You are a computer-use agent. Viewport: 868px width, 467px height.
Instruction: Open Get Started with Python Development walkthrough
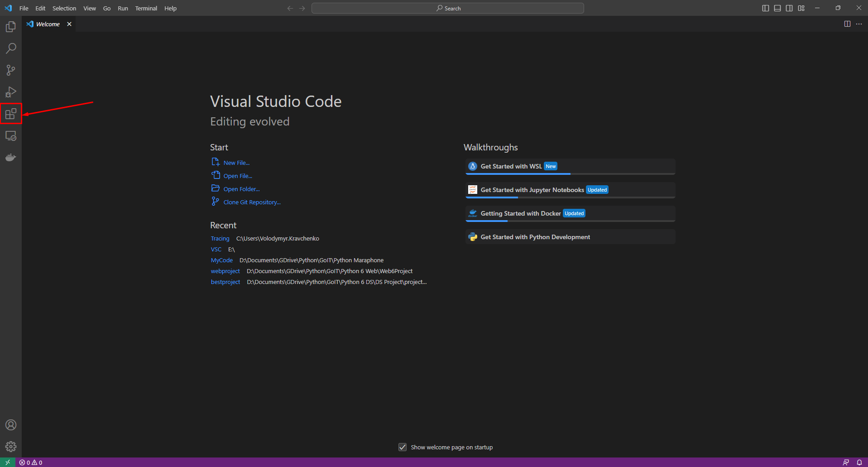tap(571, 237)
